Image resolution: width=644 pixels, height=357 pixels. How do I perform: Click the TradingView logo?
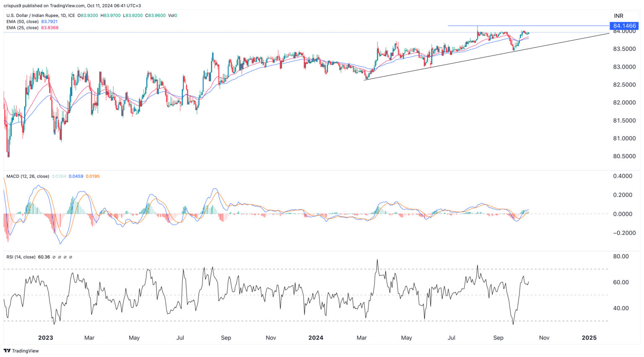(x=20, y=351)
